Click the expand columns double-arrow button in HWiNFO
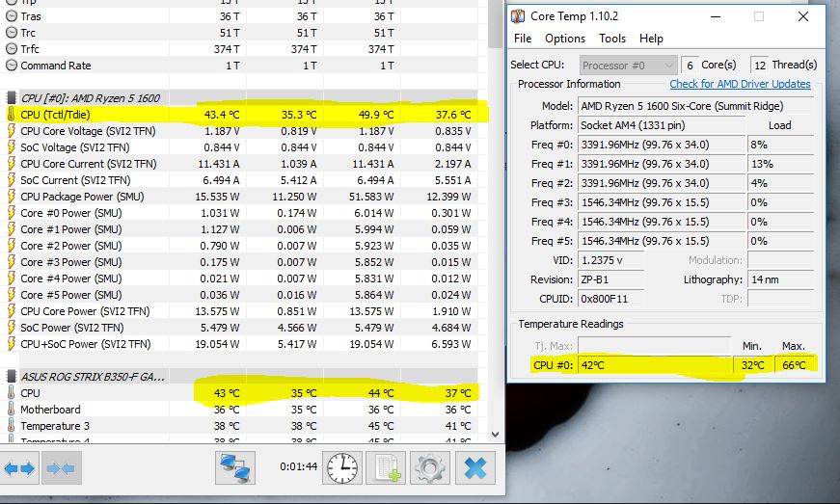840x504 pixels. pos(19,468)
